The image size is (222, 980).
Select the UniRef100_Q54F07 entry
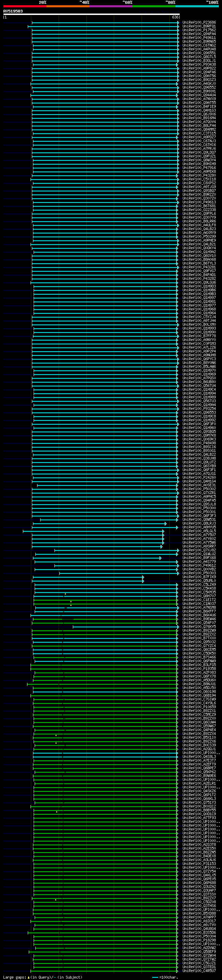tap(199, 623)
